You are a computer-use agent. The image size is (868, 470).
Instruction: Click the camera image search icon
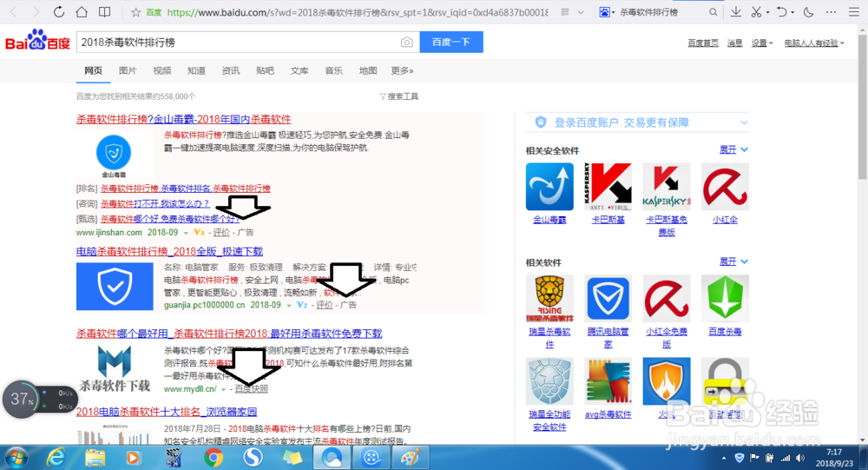407,42
